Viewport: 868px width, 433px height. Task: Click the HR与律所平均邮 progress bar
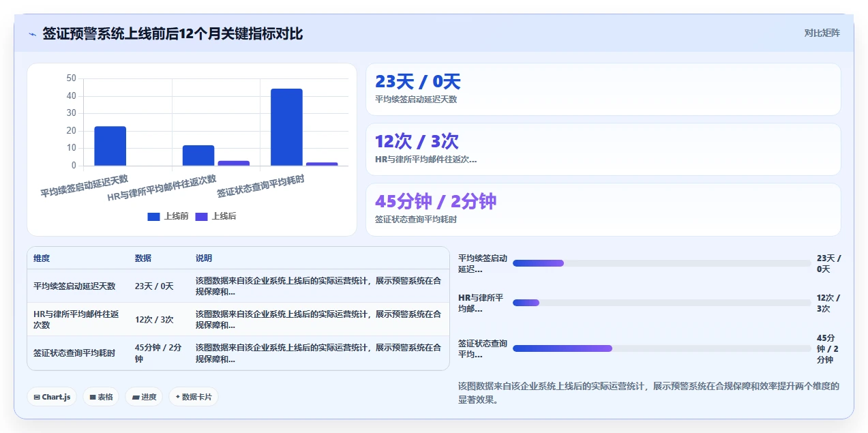tap(661, 303)
